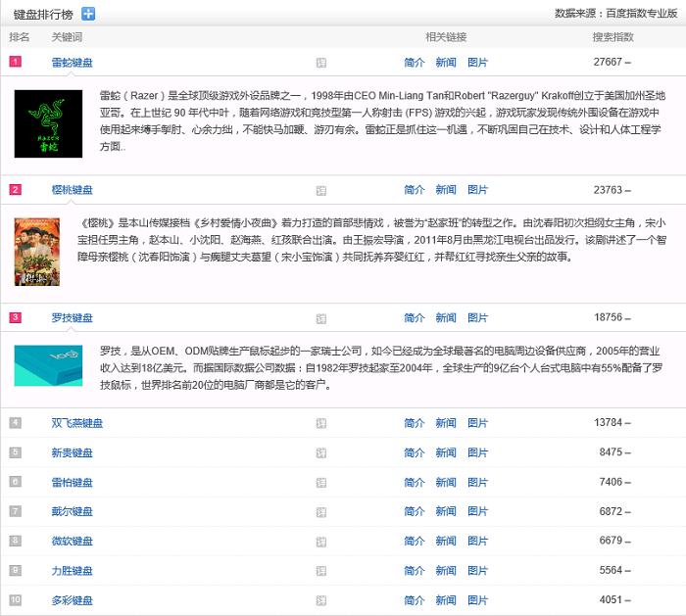This screenshot has width=686, height=616.
Task: Open 新闻 for 力胜键盘
Action: [x=446, y=571]
